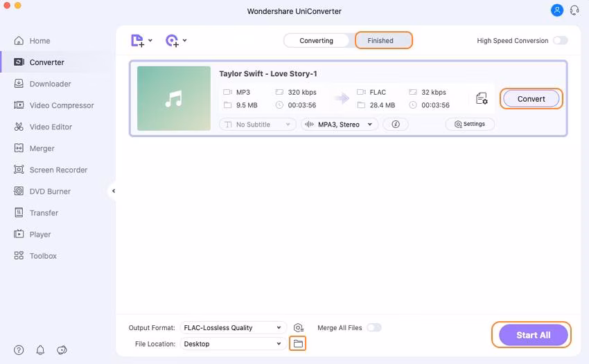The image size is (589, 364).
Task: Click the Screen Recorder icon
Action: coord(19,170)
